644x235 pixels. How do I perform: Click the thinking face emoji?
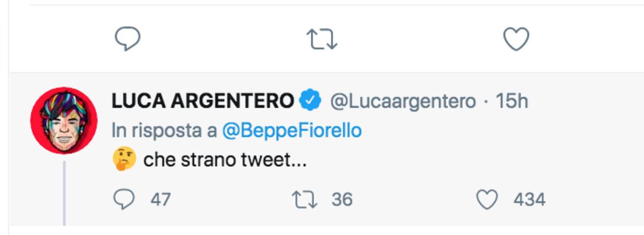[x=124, y=160]
